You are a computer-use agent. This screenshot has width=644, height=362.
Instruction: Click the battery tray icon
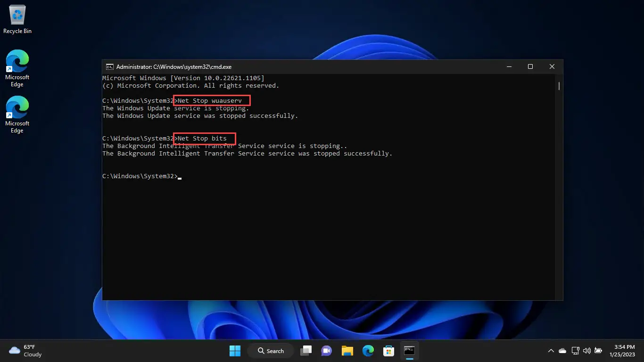coord(598,351)
